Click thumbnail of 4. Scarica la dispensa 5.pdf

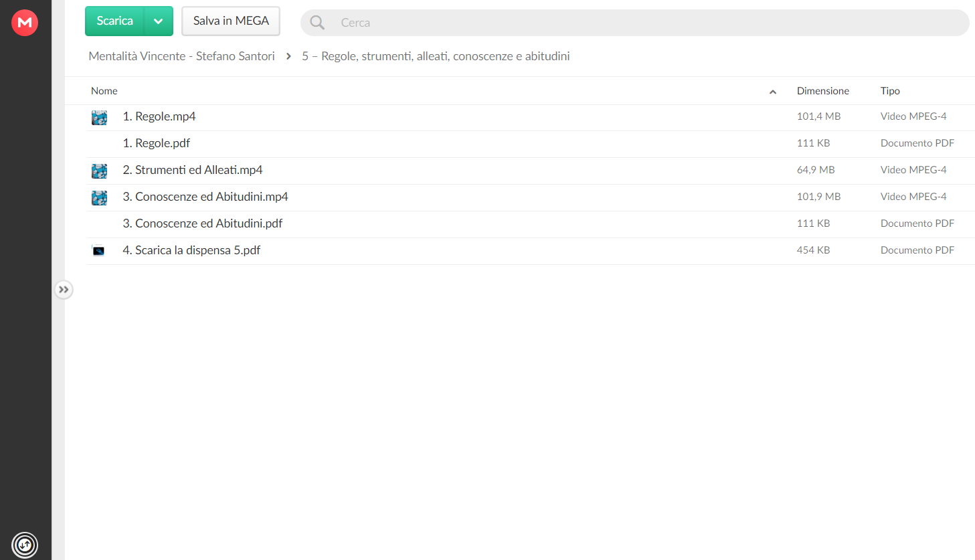click(x=98, y=251)
